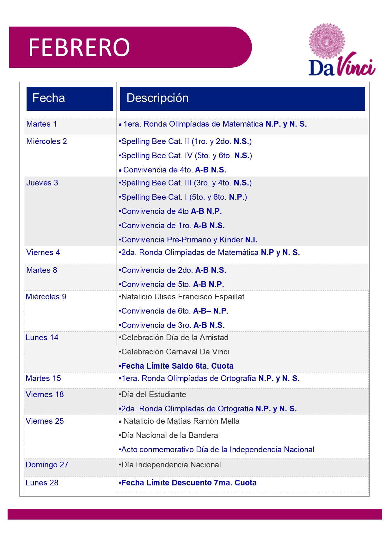The height and width of the screenshot is (555, 392).
Task: Select Spelling Bee Cat. I line
Action: tap(183, 197)
